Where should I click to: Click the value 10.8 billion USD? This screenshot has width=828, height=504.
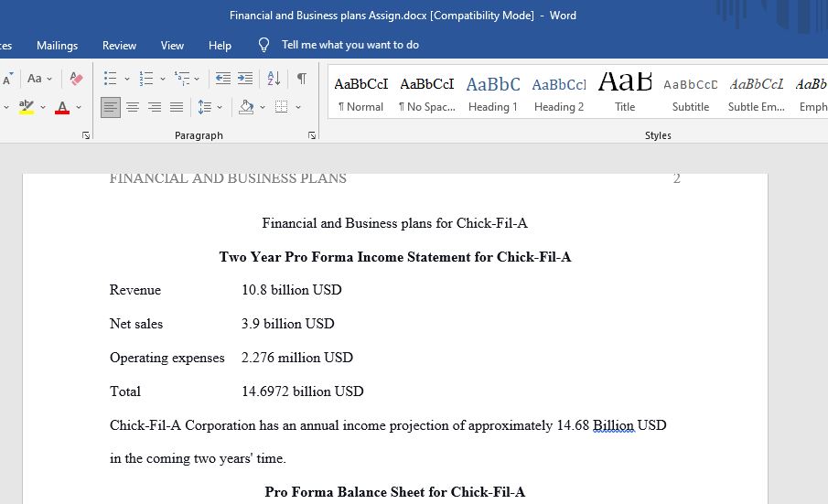point(292,290)
